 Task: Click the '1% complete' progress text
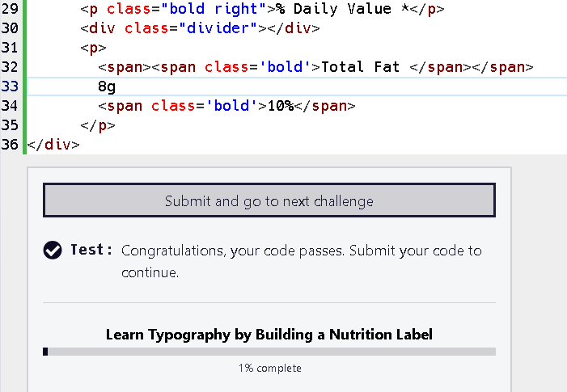269,369
